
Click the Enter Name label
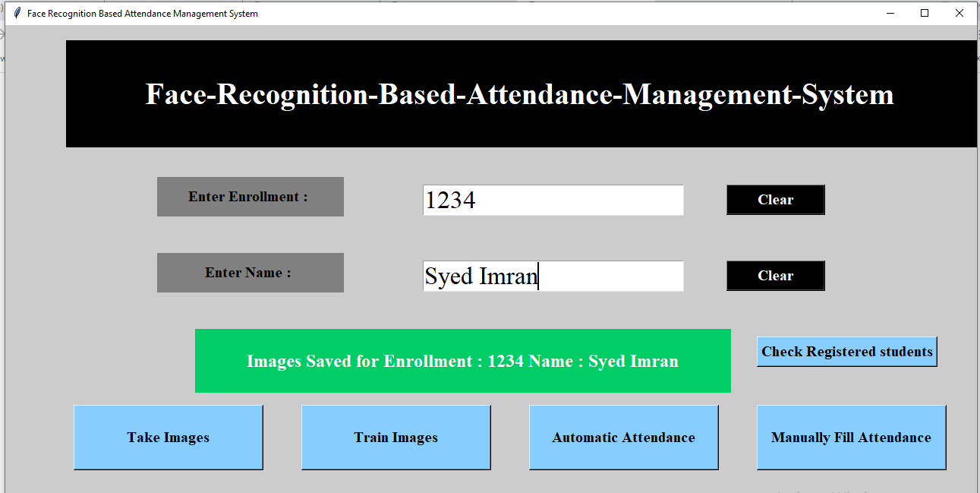click(x=250, y=272)
